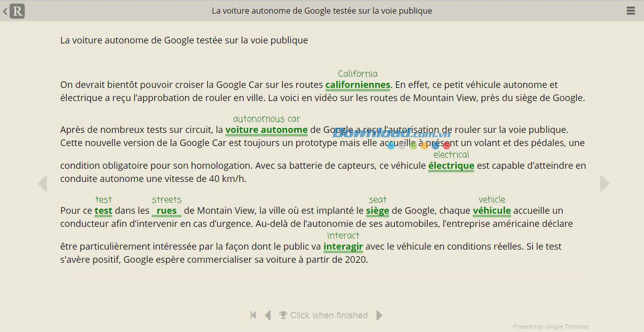Image resolution: width=644 pixels, height=332 pixels.
Task: Click the back chevron beside the R logo
Action: [x=5, y=11]
